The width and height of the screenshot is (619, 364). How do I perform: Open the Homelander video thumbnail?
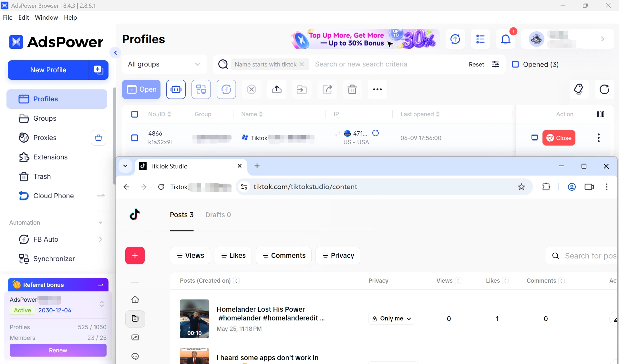[194, 319]
